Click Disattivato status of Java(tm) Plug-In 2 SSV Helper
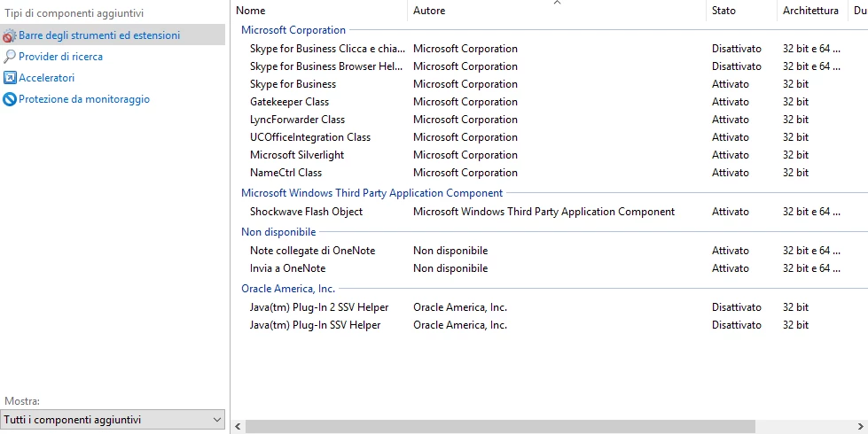 (736, 307)
